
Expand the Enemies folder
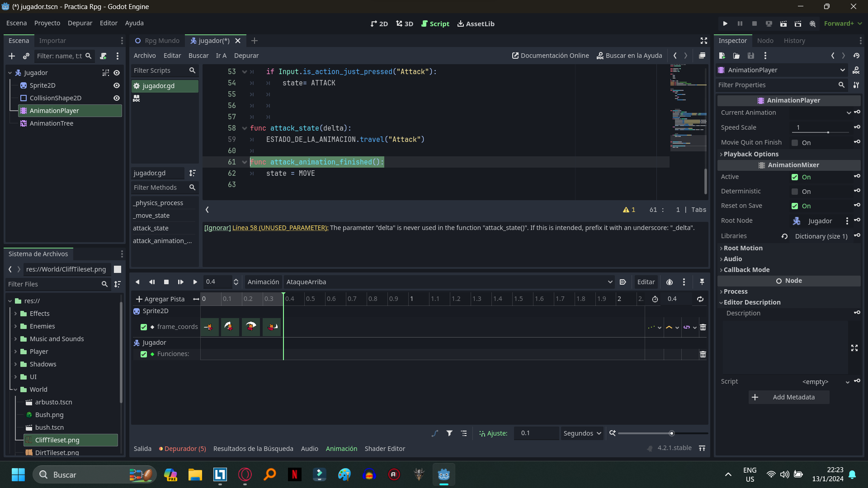16,326
